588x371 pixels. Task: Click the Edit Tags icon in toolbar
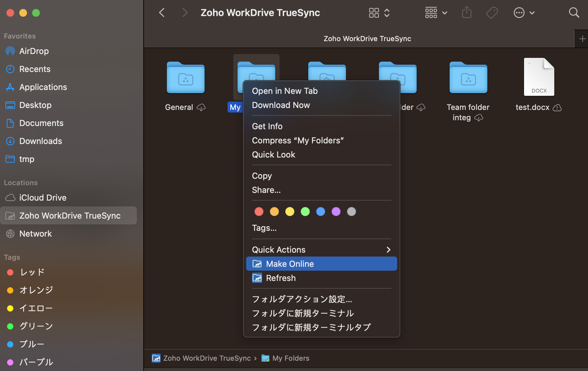coord(492,13)
